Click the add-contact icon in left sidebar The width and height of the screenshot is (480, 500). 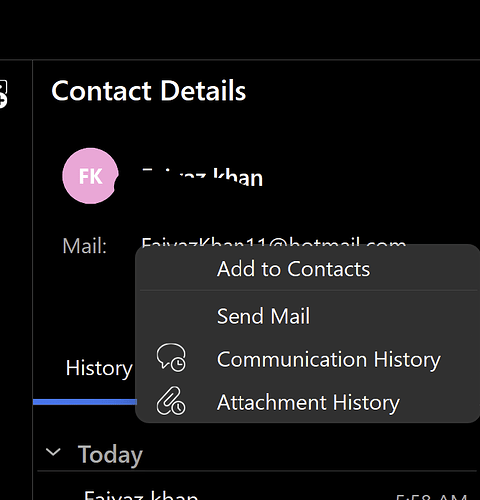(x=3, y=94)
